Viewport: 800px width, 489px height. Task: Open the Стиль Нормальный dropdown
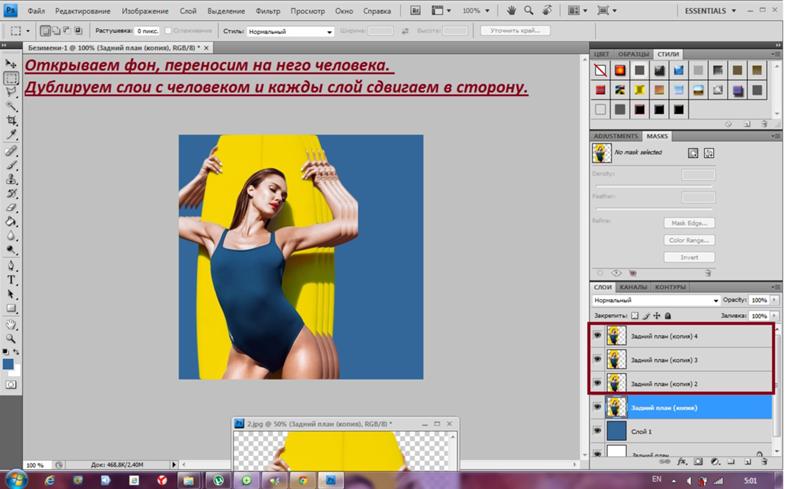pyautogui.click(x=290, y=32)
